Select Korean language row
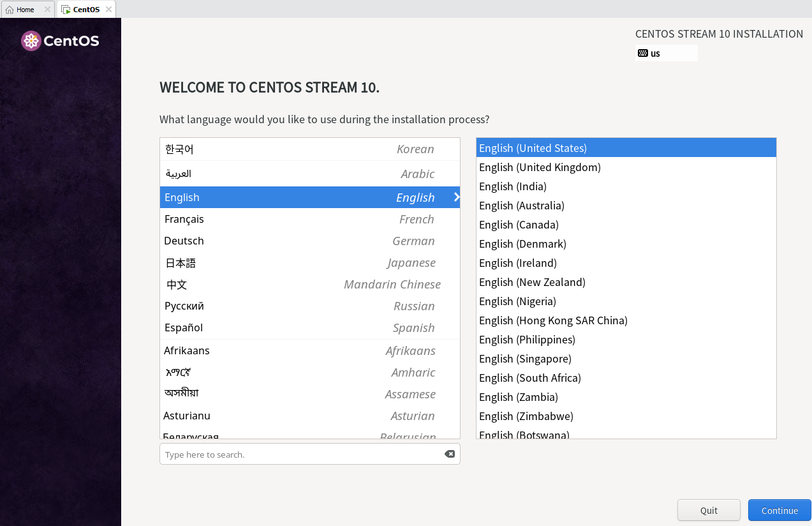812x526 pixels. [310, 149]
